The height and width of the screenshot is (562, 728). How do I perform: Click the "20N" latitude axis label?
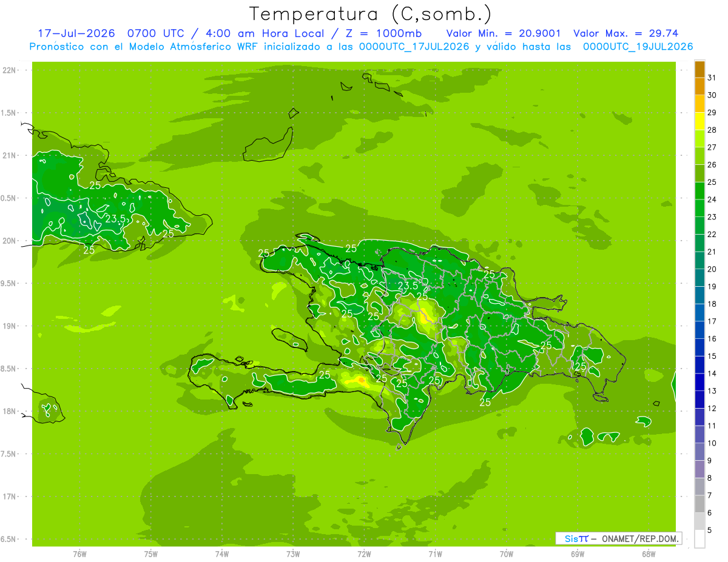(9, 241)
